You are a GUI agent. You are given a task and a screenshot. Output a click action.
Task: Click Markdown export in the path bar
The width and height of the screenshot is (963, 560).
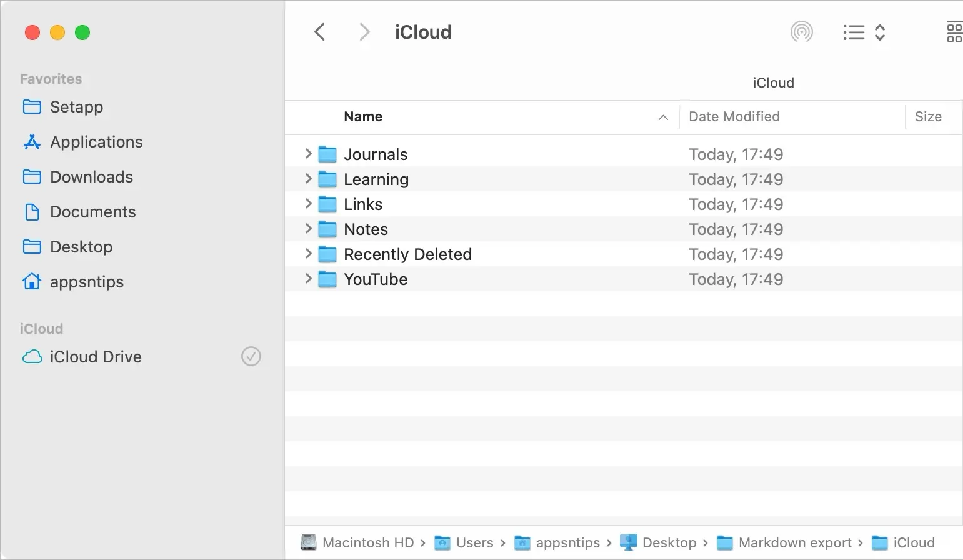784,542
